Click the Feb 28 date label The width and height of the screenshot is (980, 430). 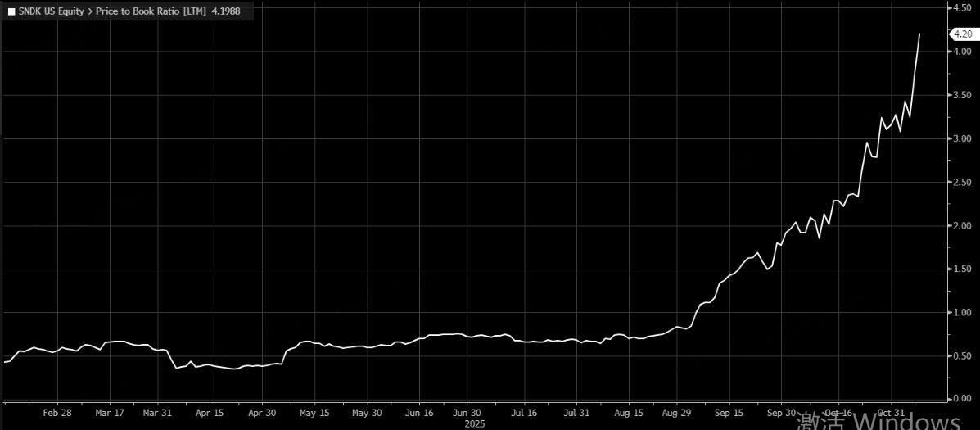(56, 413)
